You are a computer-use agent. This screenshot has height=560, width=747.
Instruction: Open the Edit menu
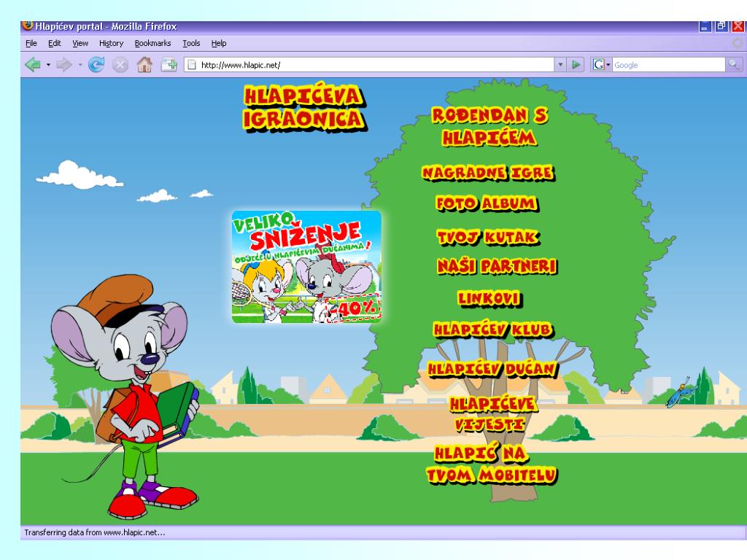(54, 43)
